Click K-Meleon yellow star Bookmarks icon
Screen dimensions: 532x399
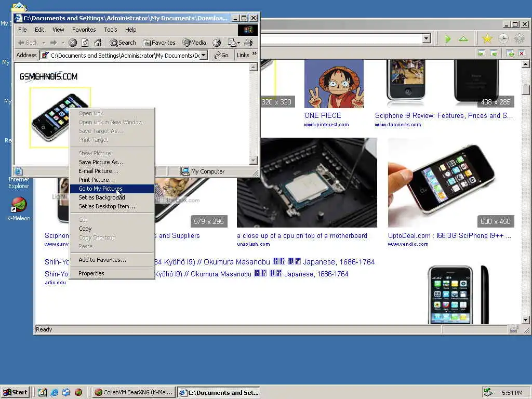pyautogui.click(x=487, y=38)
